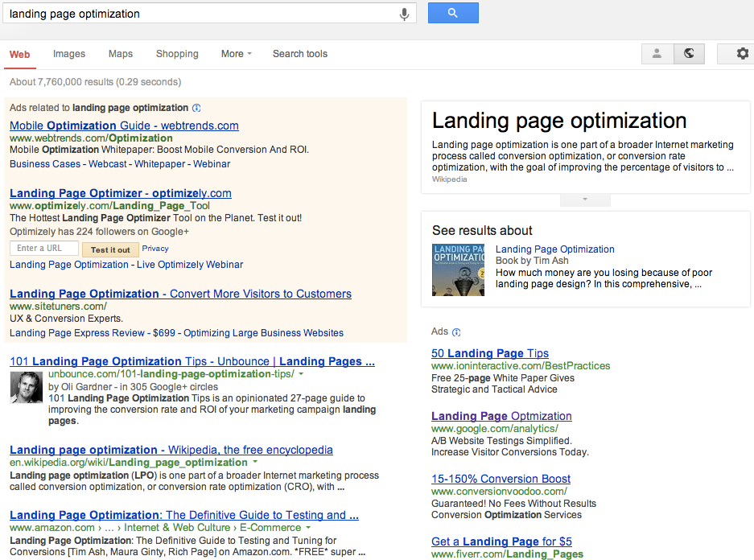
Task: Click info icon beside right-side Ads label
Action: [x=456, y=331]
